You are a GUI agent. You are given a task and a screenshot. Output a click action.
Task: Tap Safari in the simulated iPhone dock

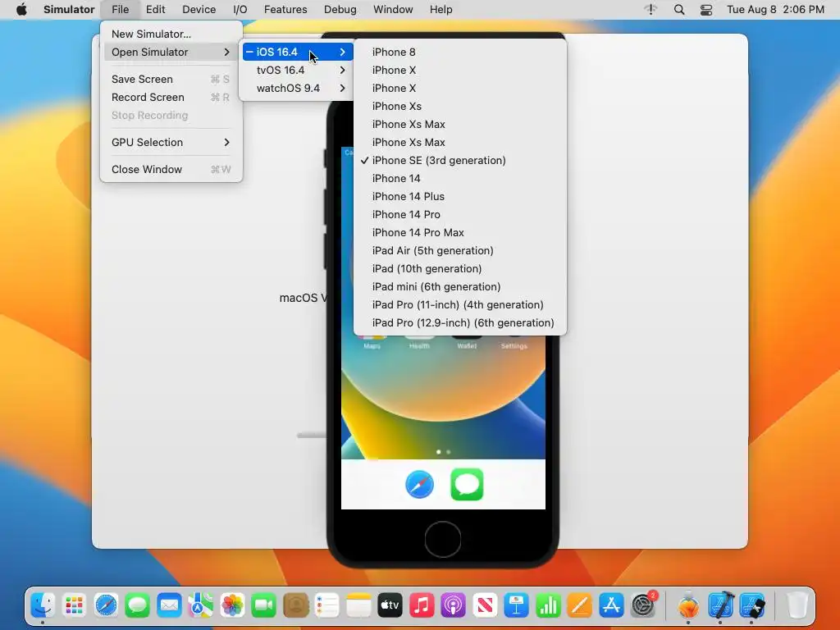419,484
